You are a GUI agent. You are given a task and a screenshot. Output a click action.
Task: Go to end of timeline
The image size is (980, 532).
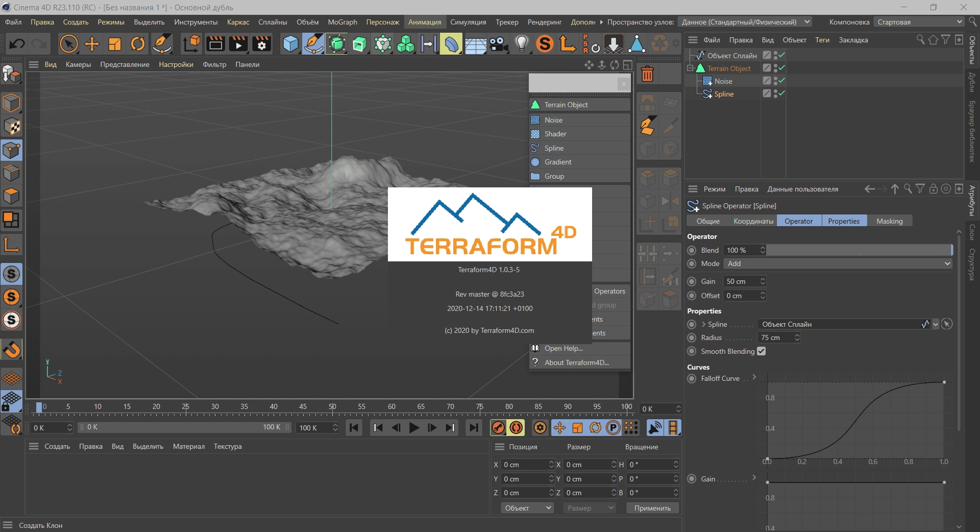474,428
